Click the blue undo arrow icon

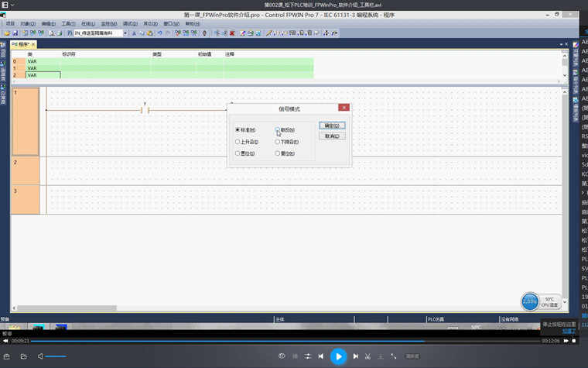tap(159, 33)
